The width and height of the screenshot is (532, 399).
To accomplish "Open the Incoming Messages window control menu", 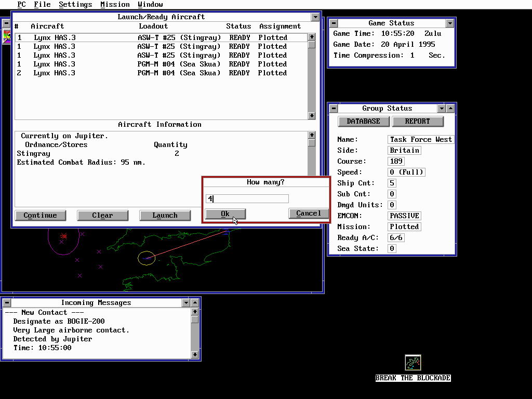I will click(x=6, y=303).
